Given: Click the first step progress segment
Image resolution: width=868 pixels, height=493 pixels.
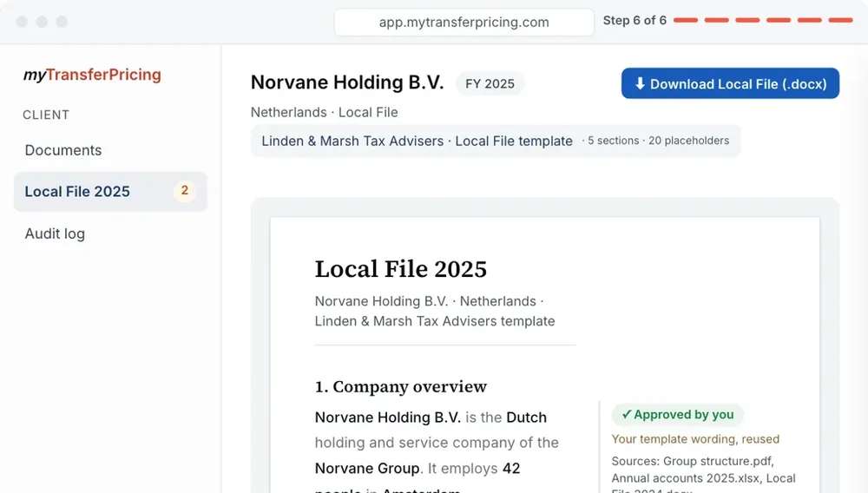Looking at the screenshot, I should 686,20.
